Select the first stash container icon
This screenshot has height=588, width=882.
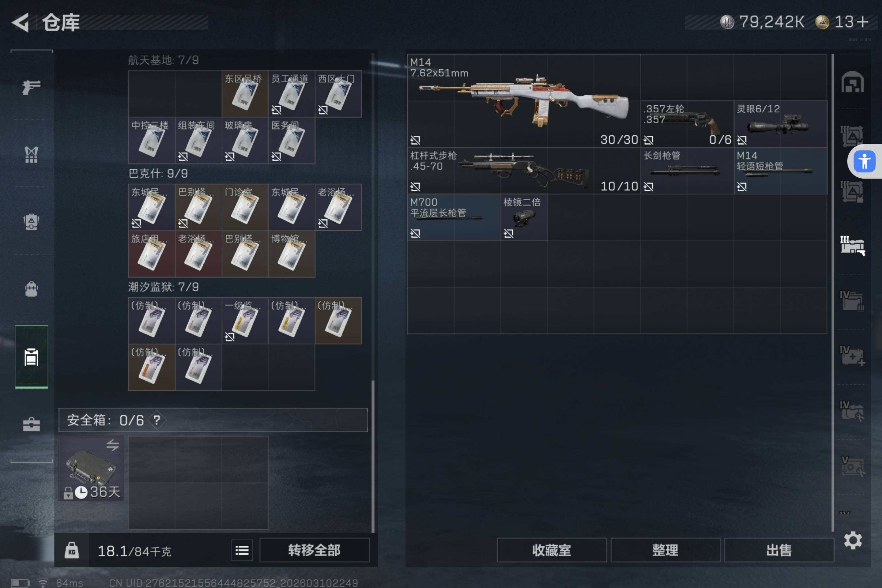(x=852, y=82)
